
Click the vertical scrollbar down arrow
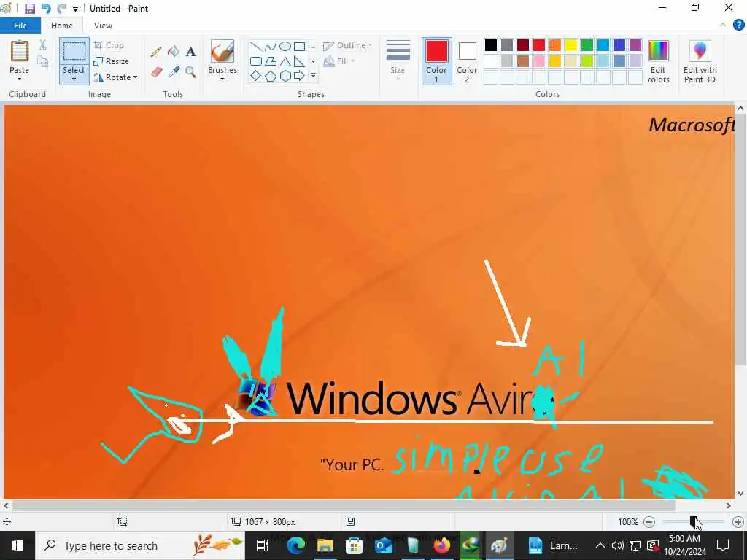[740, 494]
